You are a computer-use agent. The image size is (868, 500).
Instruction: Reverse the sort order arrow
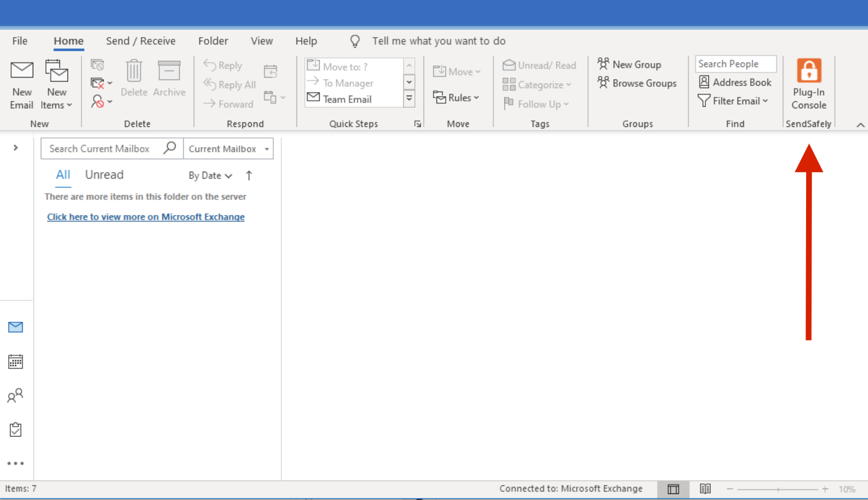(249, 175)
